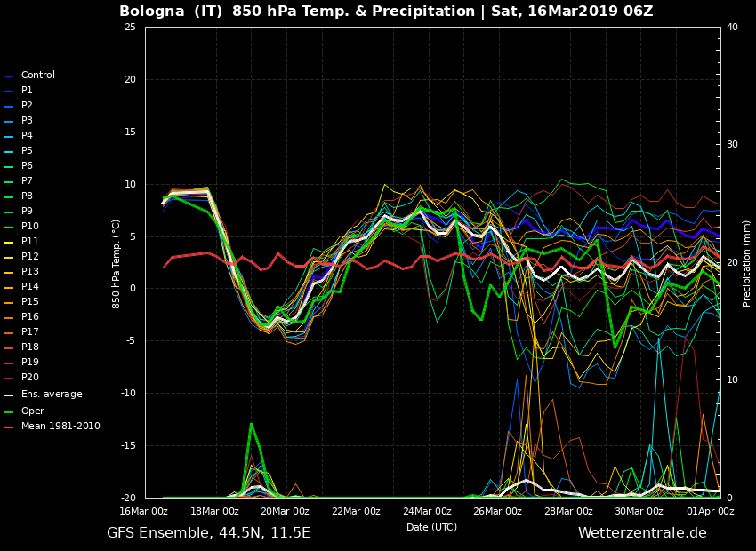The height and width of the screenshot is (551, 756).
Task: Click the '-5' temperature axis tick label
Action: tap(132, 341)
